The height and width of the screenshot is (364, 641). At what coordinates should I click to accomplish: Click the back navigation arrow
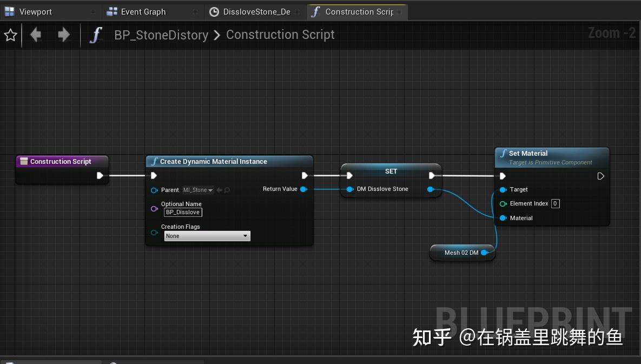pos(35,35)
